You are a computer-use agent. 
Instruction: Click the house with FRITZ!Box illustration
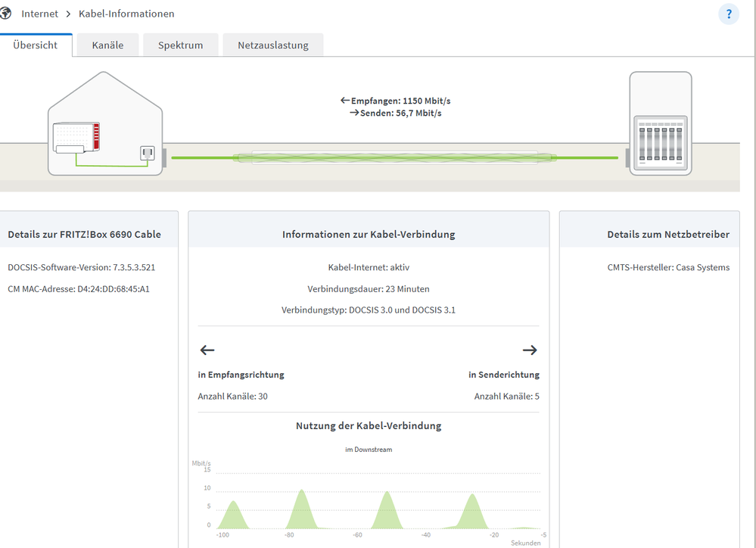click(105, 123)
